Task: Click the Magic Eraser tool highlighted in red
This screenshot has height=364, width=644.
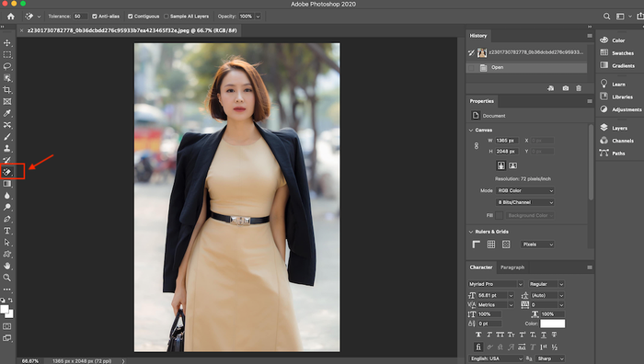Action: click(7, 172)
